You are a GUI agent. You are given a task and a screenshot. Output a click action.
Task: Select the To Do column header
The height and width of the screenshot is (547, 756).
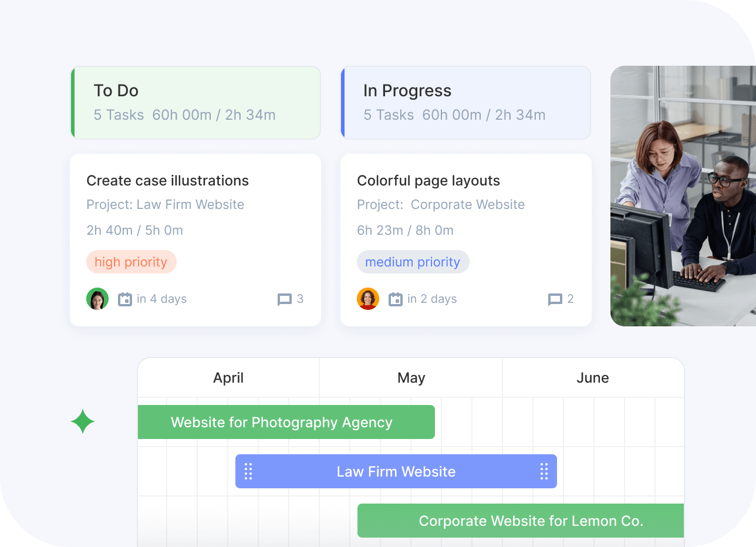click(195, 103)
